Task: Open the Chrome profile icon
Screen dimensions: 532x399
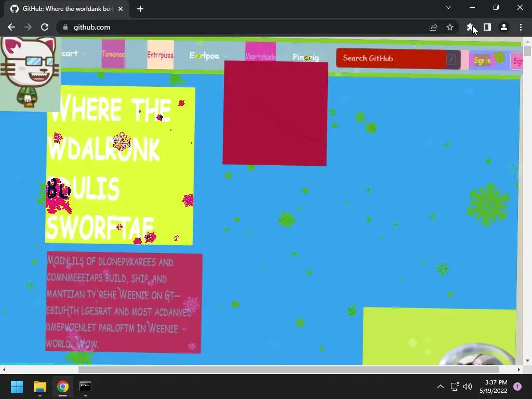Action: click(504, 27)
